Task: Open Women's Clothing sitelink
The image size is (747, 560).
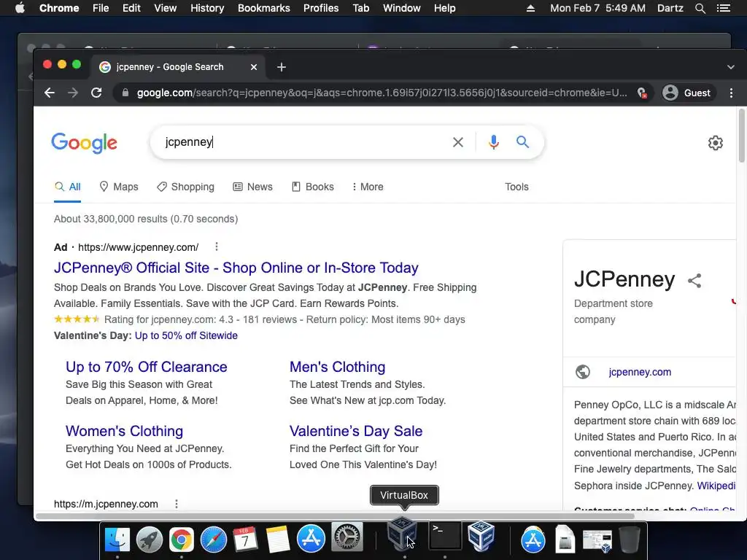Action: tap(124, 431)
